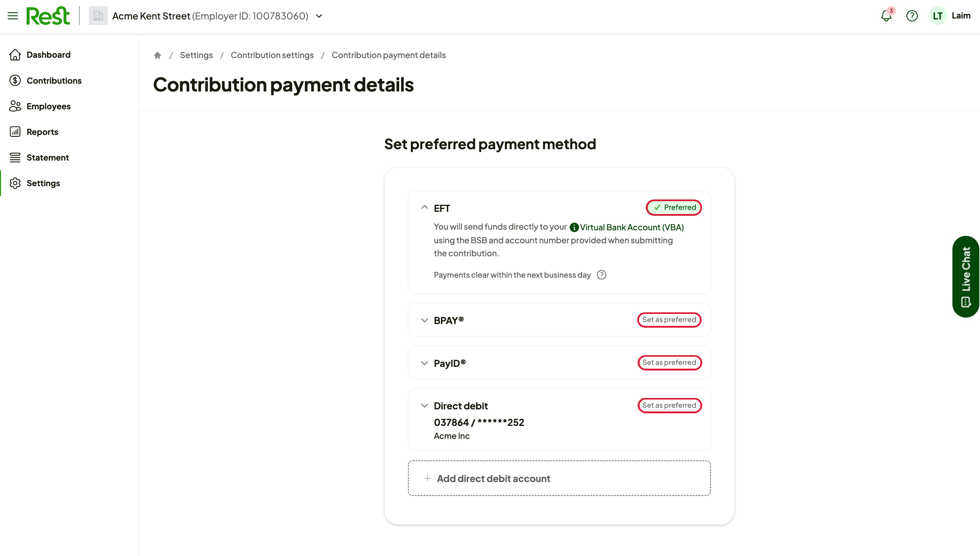The image size is (980, 556).
Task: Click the 037864 account number text
Action: pyautogui.click(x=479, y=422)
